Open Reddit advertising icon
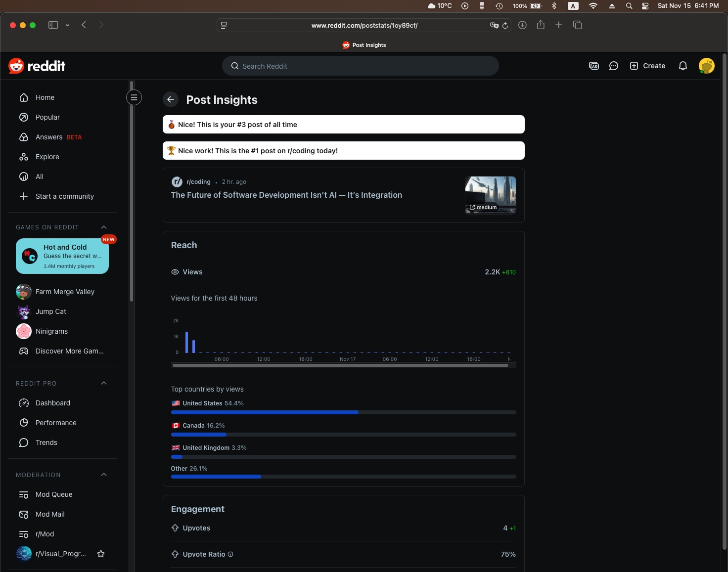Image resolution: width=728 pixels, height=572 pixels. (594, 66)
